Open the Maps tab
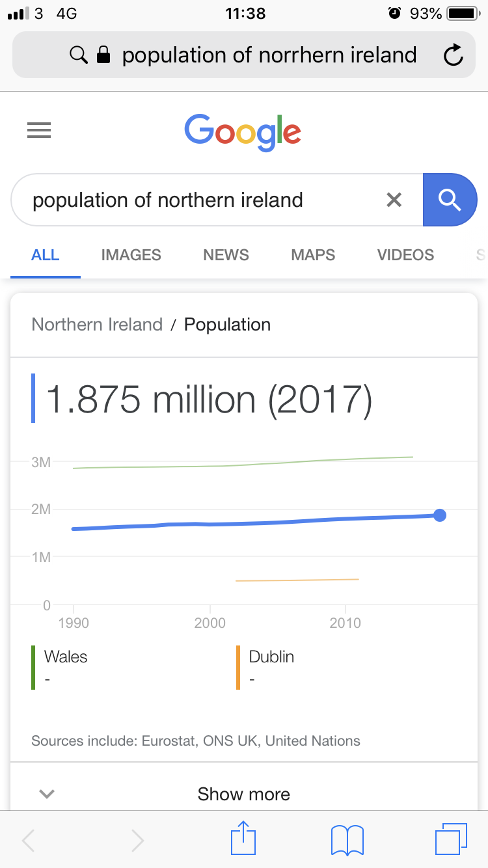Image resolution: width=488 pixels, height=868 pixels. (x=313, y=255)
